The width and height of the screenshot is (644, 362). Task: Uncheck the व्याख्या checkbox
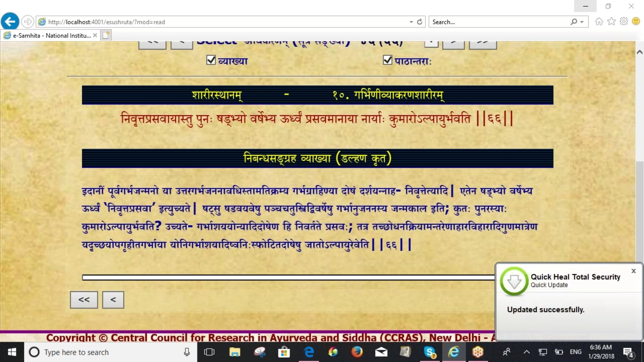pyautogui.click(x=211, y=60)
